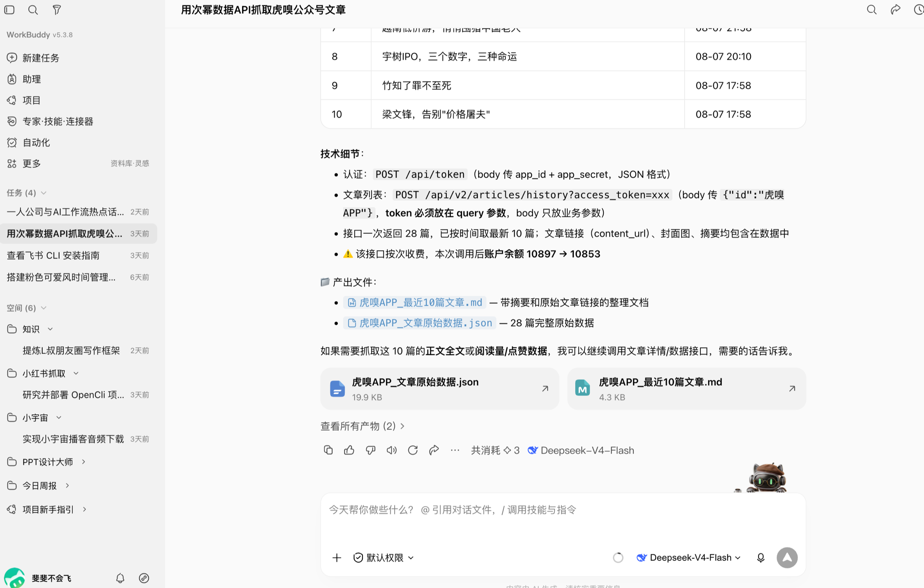Open 更多 in the sidebar
The width and height of the screenshot is (924, 588).
tap(31, 164)
